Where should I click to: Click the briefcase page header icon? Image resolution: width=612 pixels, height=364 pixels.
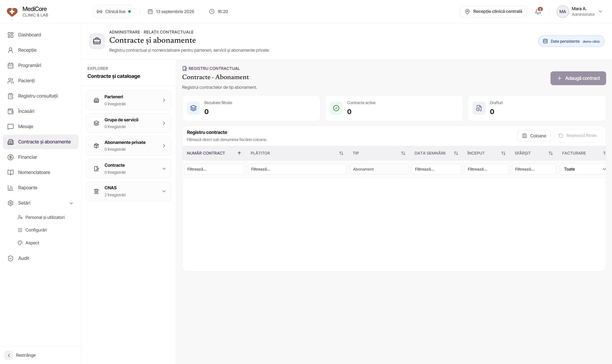[97, 41]
